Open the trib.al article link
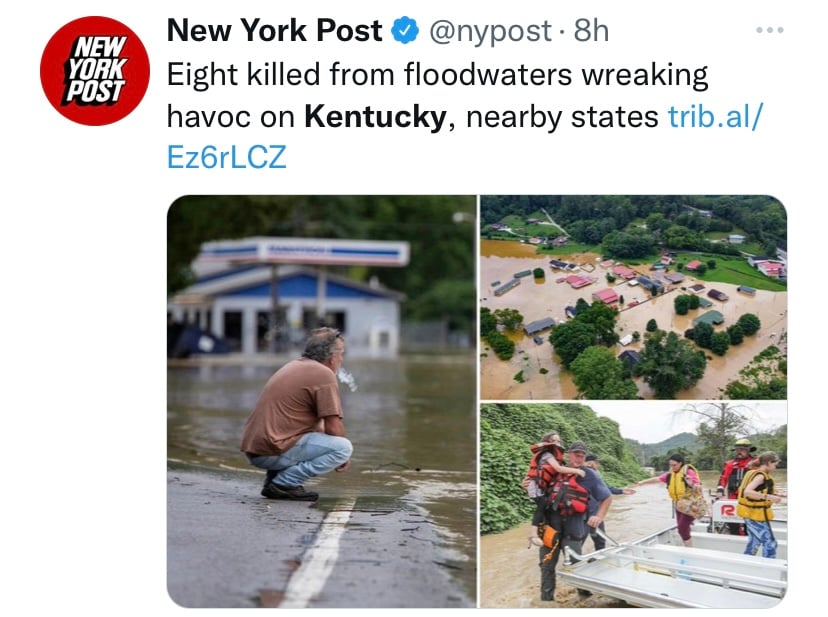 [716, 116]
